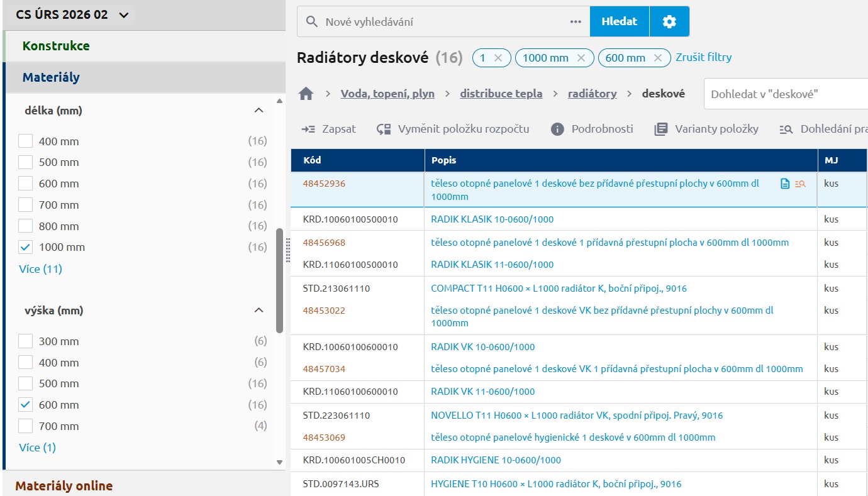Click the filter panel scrollbar thumb
This screenshot has height=496, width=868.
(280, 280)
